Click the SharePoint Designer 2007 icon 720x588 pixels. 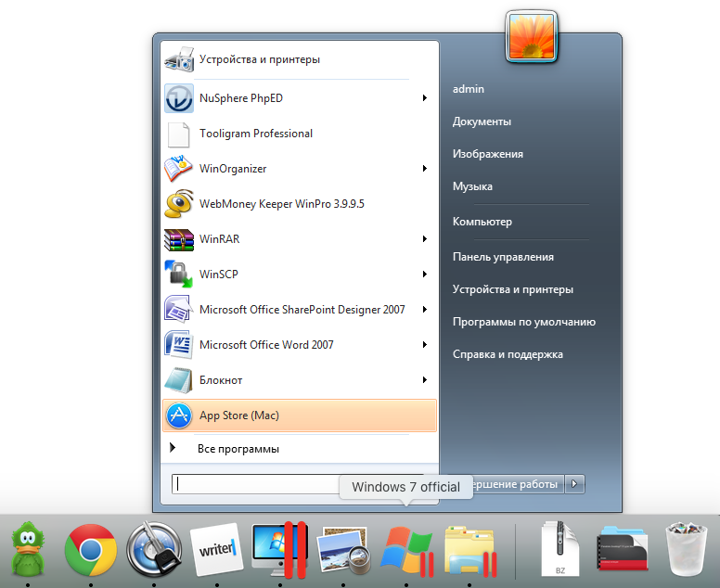178,310
